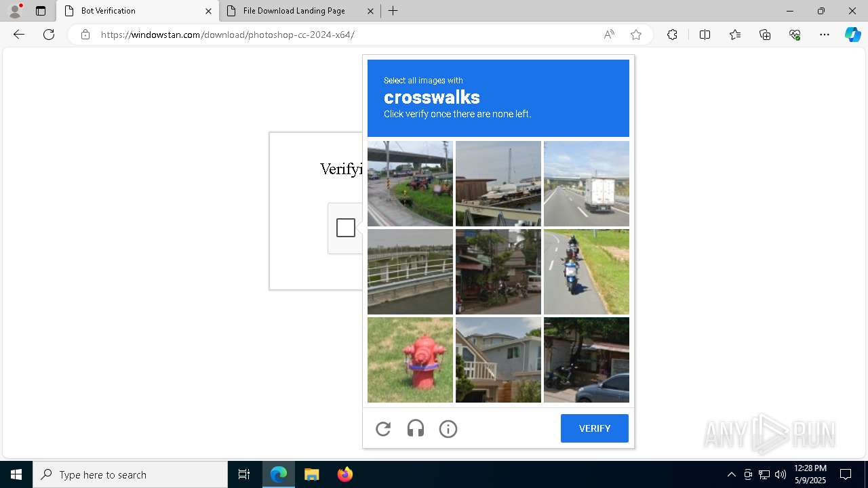Get a new captcha challenge

point(383,428)
